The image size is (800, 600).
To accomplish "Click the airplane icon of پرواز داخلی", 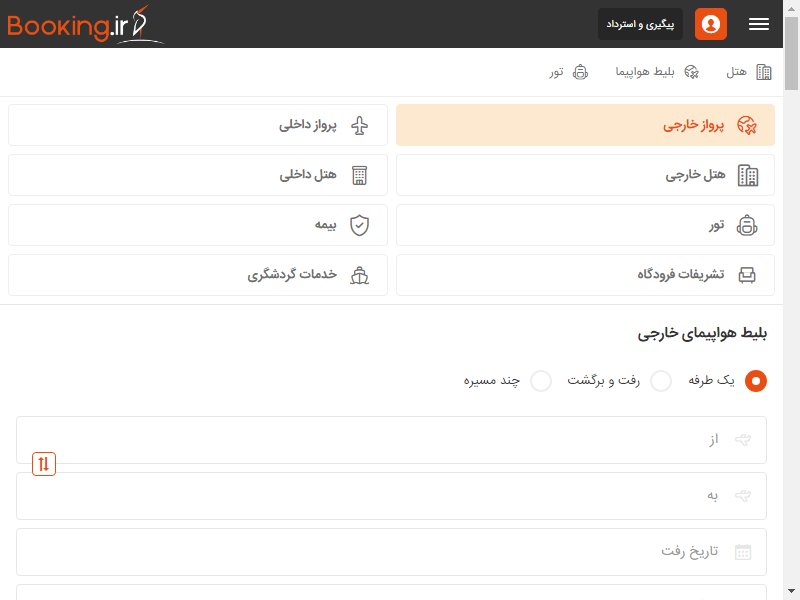I will [x=359, y=126].
